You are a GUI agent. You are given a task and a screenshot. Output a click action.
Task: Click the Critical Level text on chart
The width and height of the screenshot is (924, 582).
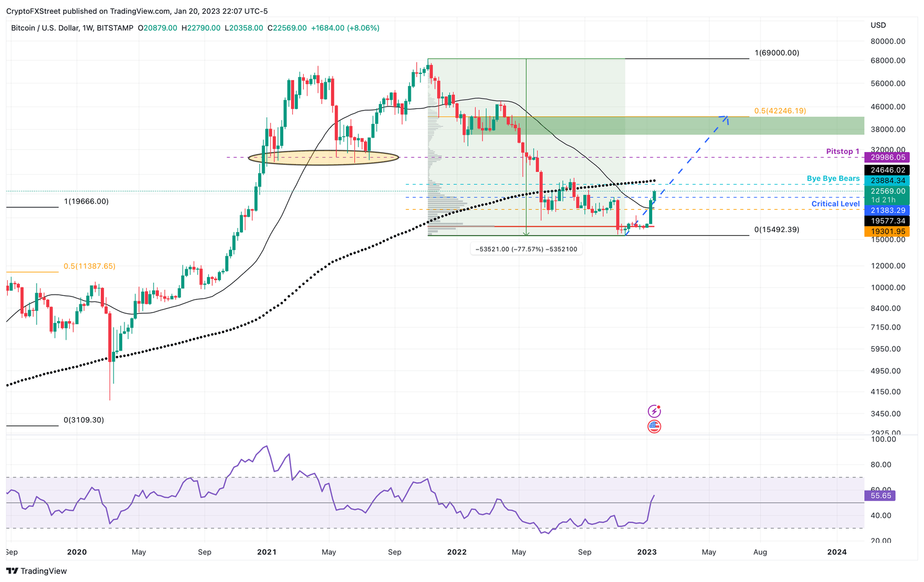(836, 203)
